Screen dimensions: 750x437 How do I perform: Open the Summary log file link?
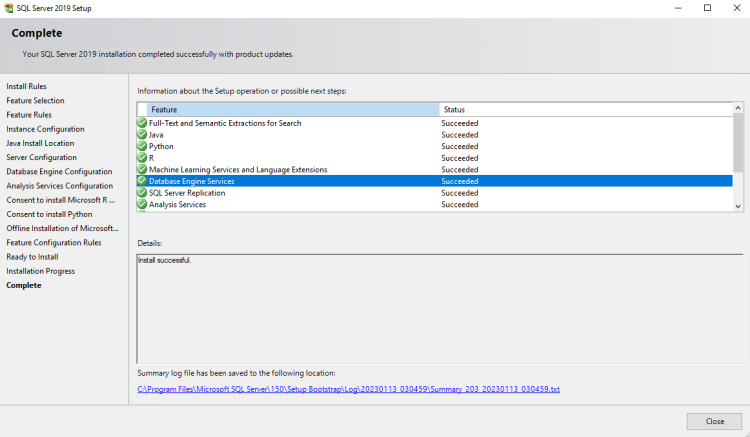point(348,389)
